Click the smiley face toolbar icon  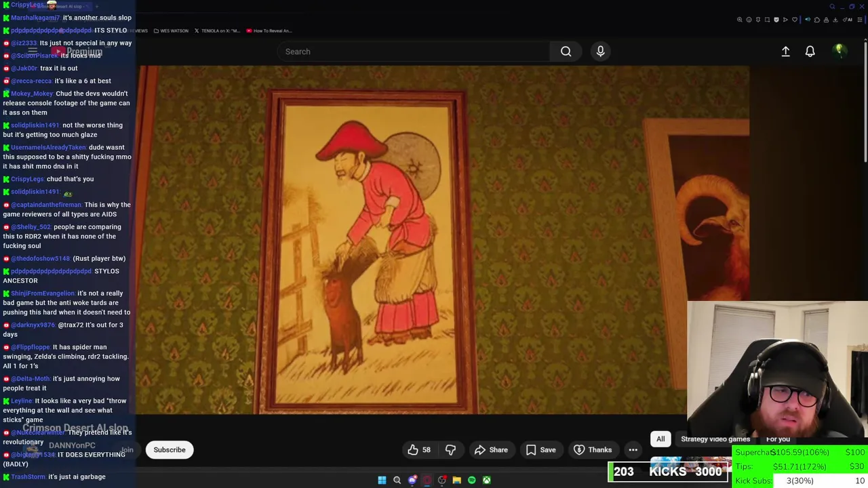click(x=749, y=20)
